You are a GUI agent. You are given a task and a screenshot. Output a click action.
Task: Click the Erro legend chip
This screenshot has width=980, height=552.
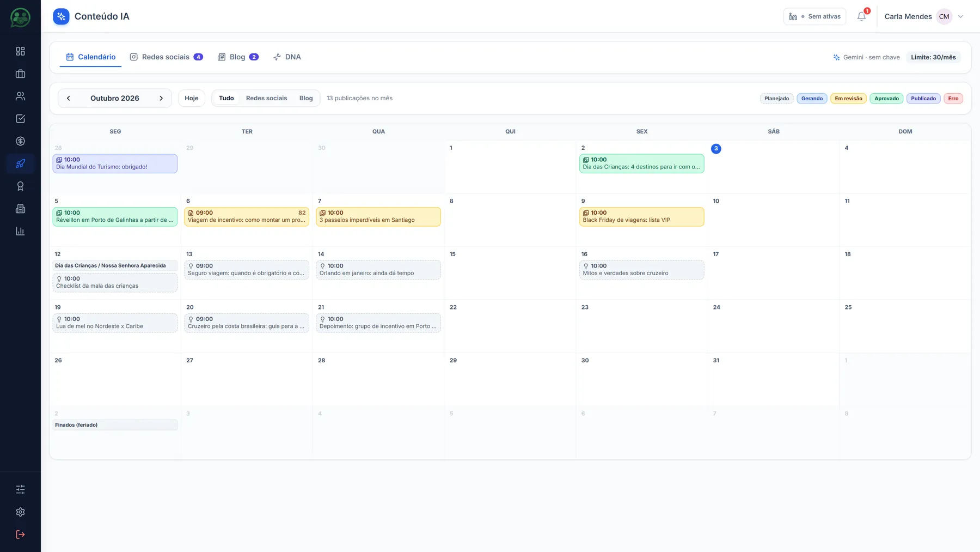point(953,99)
